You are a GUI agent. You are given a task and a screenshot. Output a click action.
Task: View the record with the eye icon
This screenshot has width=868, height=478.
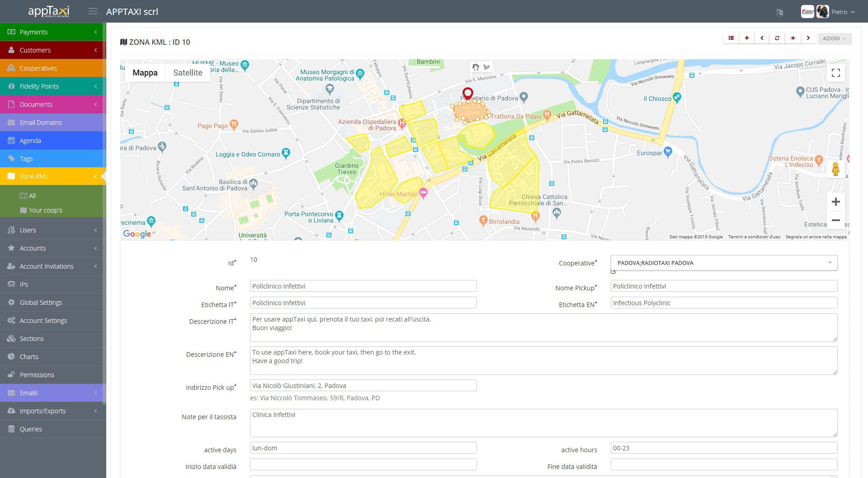[793, 38]
